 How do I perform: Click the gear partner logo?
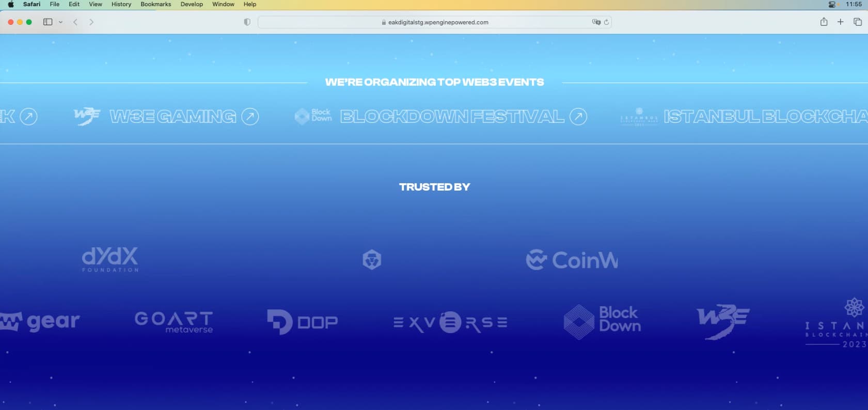tap(40, 321)
